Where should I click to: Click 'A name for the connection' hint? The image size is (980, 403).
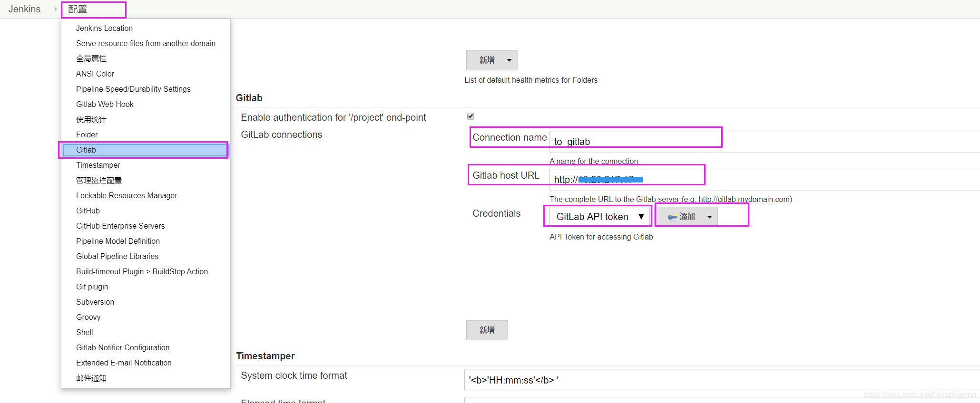594,161
